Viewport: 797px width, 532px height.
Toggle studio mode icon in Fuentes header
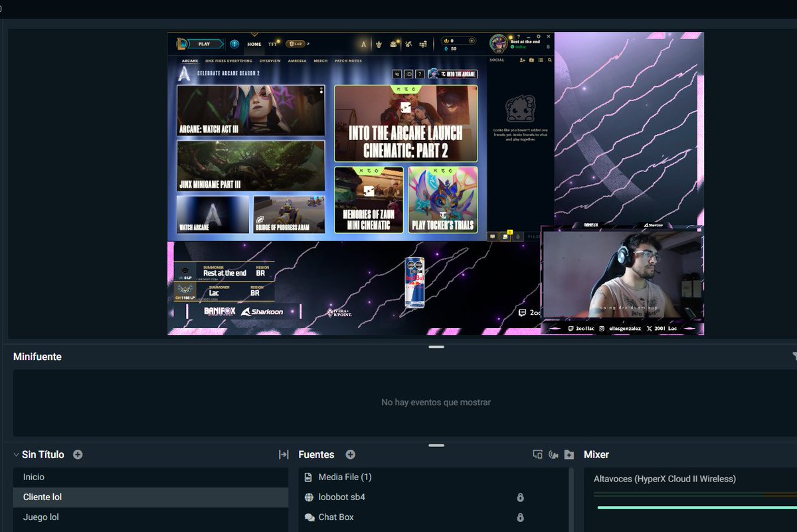point(538,455)
